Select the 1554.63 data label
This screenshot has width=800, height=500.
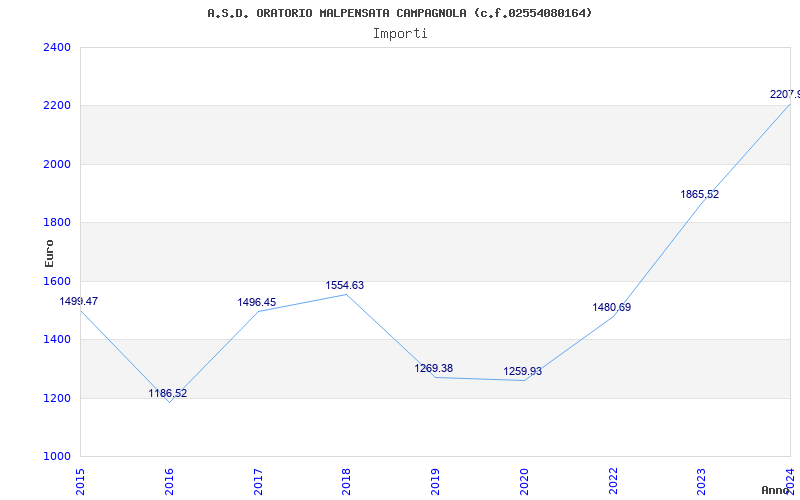[345, 285]
